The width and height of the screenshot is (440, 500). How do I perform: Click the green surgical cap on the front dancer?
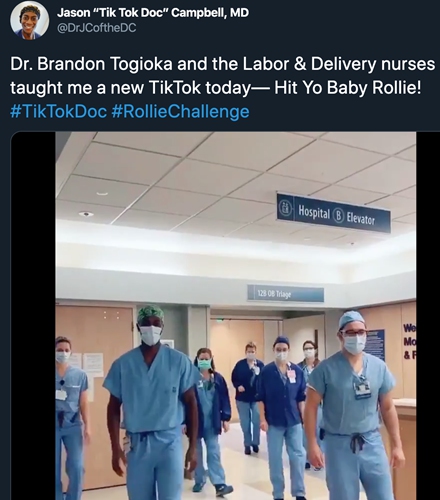pos(151,314)
